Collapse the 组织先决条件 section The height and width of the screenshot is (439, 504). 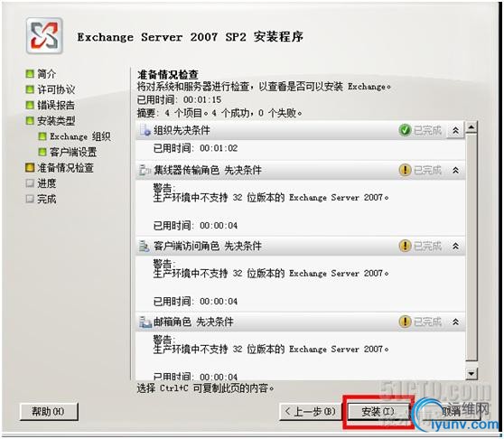pyautogui.click(x=455, y=130)
